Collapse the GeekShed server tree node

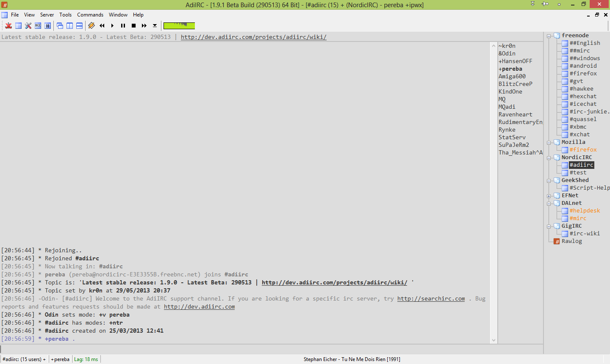pyautogui.click(x=549, y=181)
